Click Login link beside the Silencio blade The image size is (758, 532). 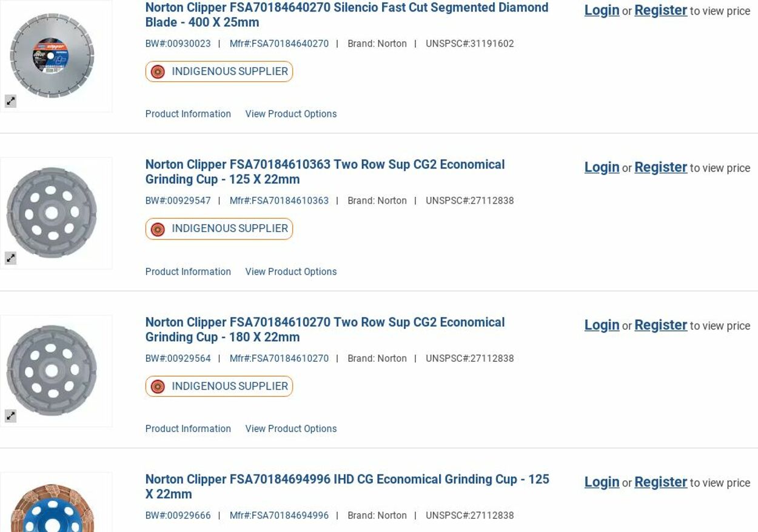pyautogui.click(x=602, y=10)
